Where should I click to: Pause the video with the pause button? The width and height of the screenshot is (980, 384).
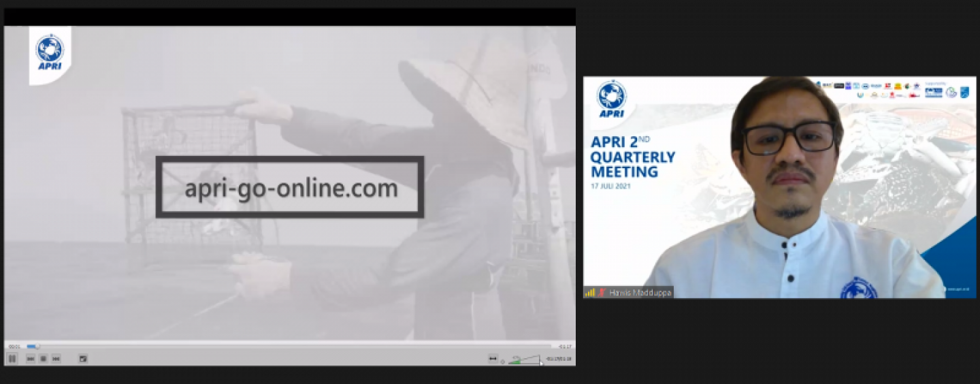(x=12, y=359)
